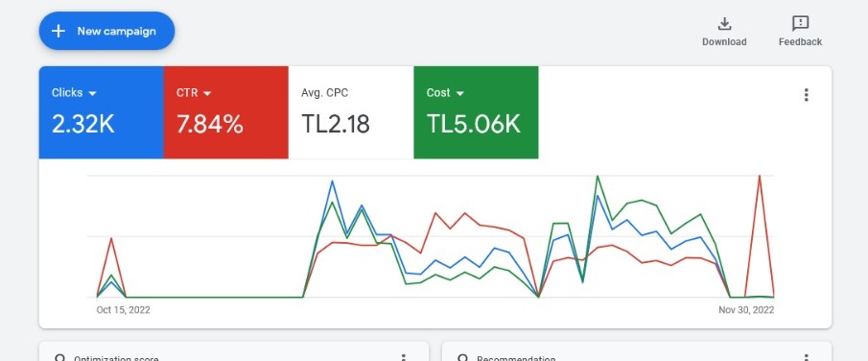This screenshot has width=868, height=361.
Task: Open the Feedback dialog
Action: [x=800, y=31]
